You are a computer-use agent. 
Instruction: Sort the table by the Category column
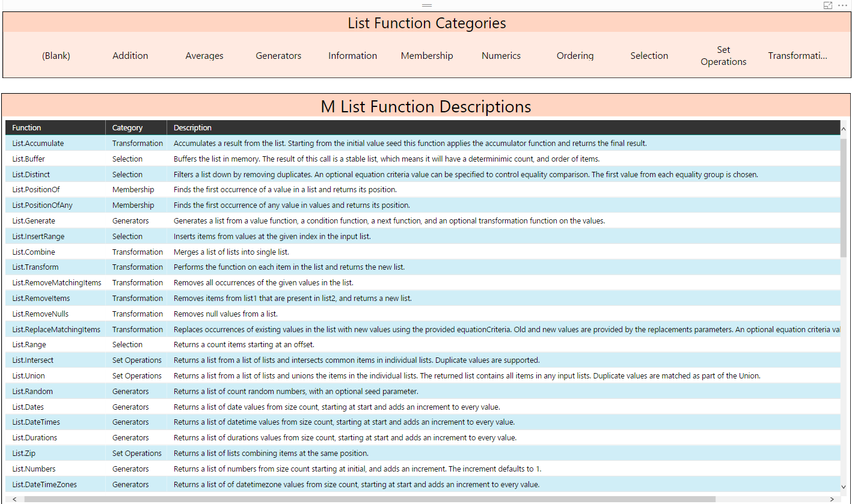coord(127,127)
